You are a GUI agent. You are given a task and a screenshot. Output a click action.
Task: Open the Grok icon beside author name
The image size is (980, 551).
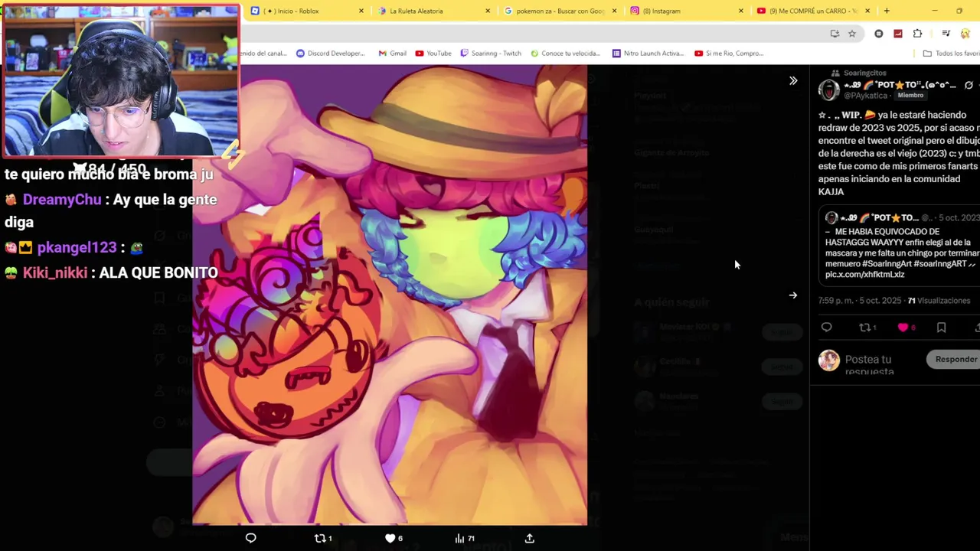click(x=969, y=85)
